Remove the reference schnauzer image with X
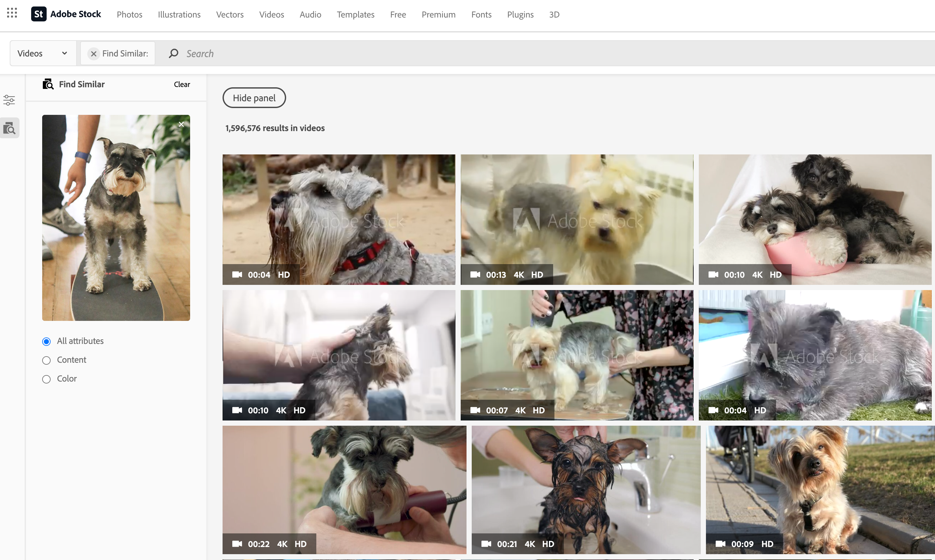Screen dimensions: 935x560 pyautogui.click(x=181, y=125)
